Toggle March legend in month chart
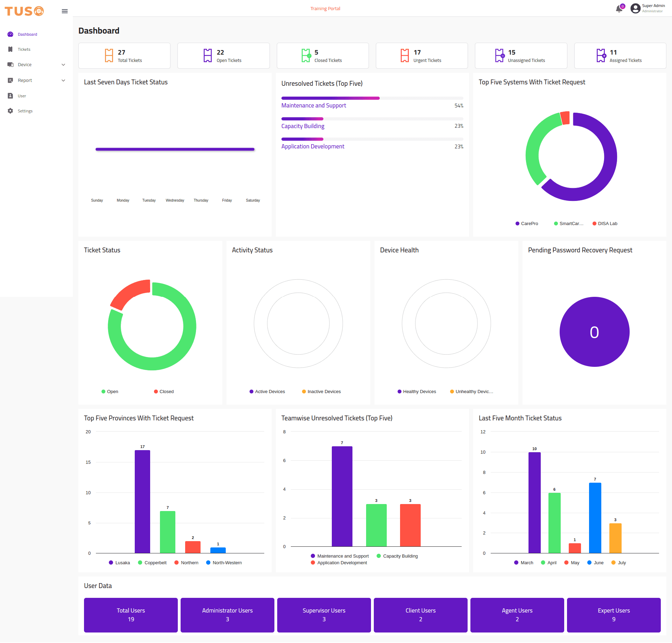This screenshot has height=643, width=672. point(524,563)
